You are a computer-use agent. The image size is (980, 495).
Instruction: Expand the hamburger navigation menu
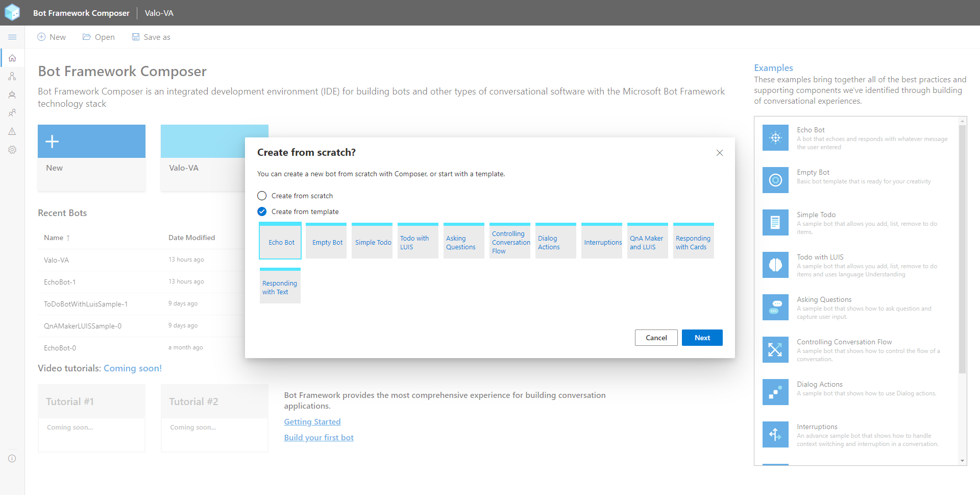(12, 37)
